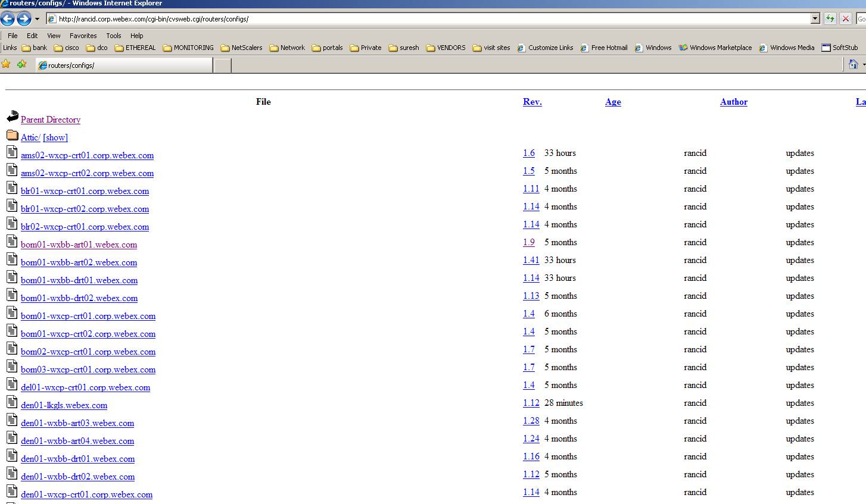Open dropdown arrow beside Back and Forward
This screenshot has height=504, width=866.
click(x=37, y=19)
